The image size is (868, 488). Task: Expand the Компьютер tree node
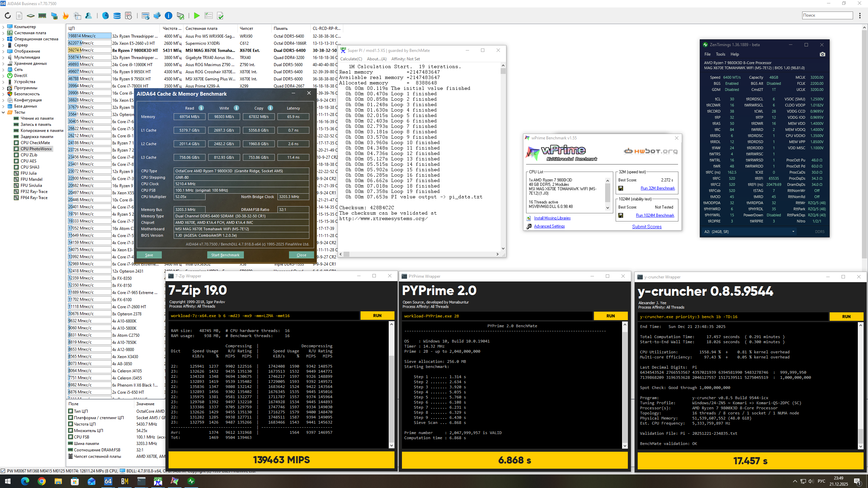click(3, 27)
